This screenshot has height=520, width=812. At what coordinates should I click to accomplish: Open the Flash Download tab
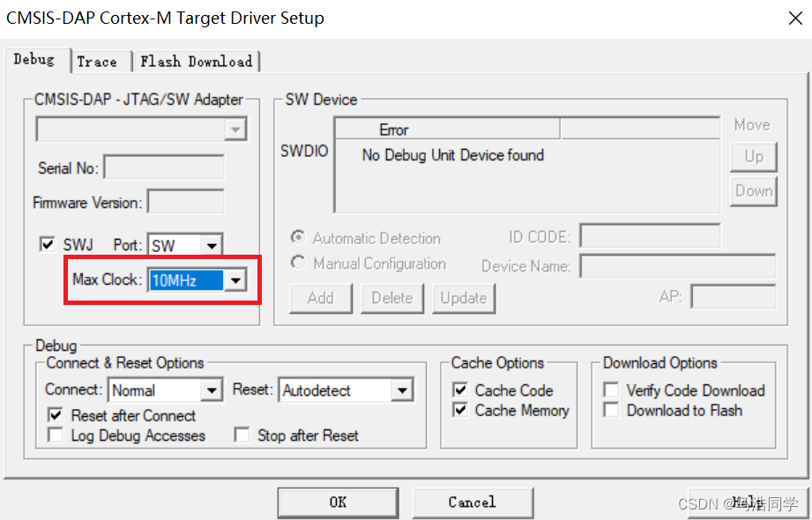[x=197, y=62]
